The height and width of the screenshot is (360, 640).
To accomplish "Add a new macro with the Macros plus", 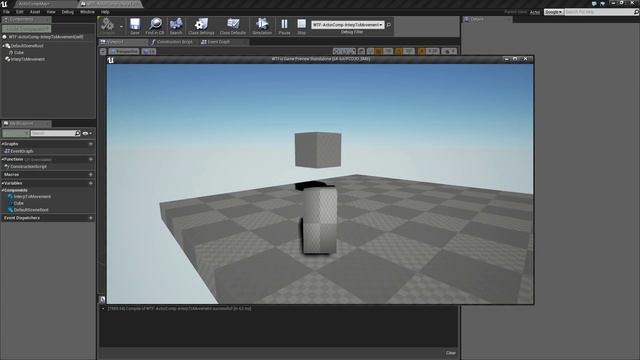I will pyautogui.click(x=91, y=175).
